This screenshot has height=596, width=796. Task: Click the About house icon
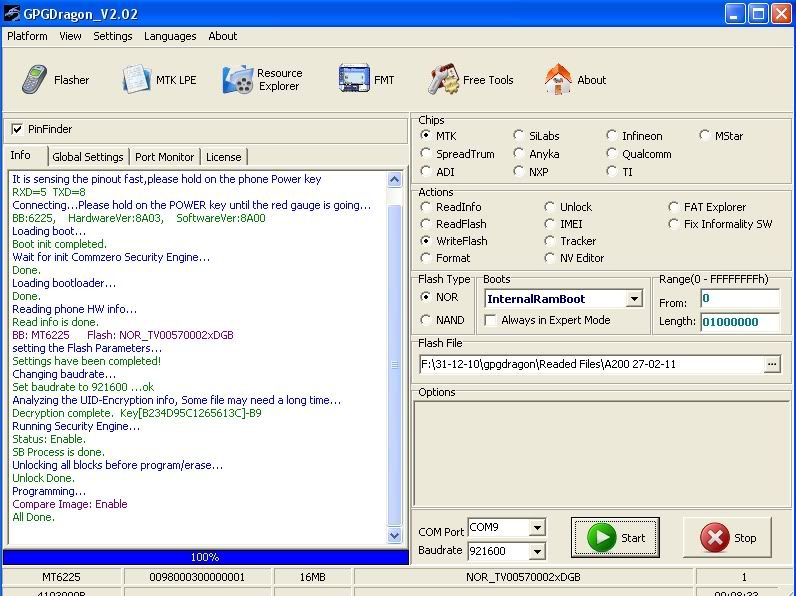pos(558,79)
